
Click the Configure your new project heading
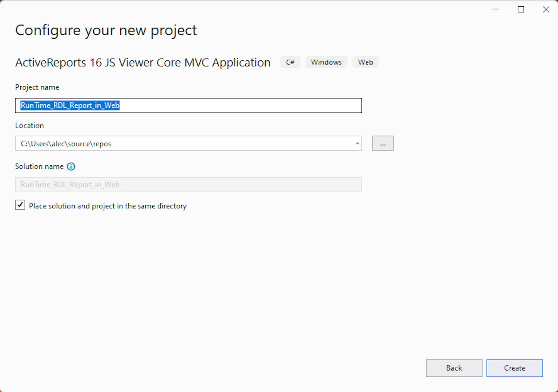tap(106, 30)
